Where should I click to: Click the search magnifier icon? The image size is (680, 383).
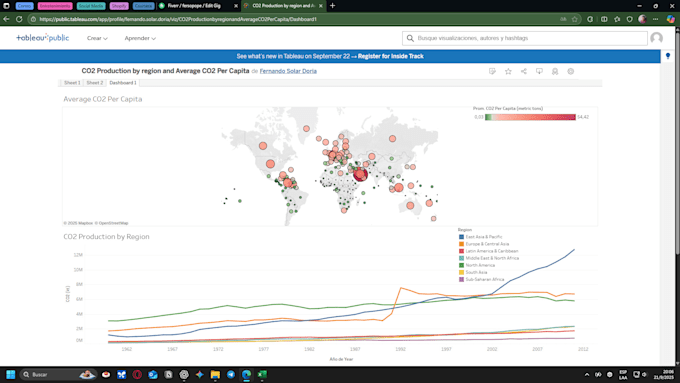[410, 38]
